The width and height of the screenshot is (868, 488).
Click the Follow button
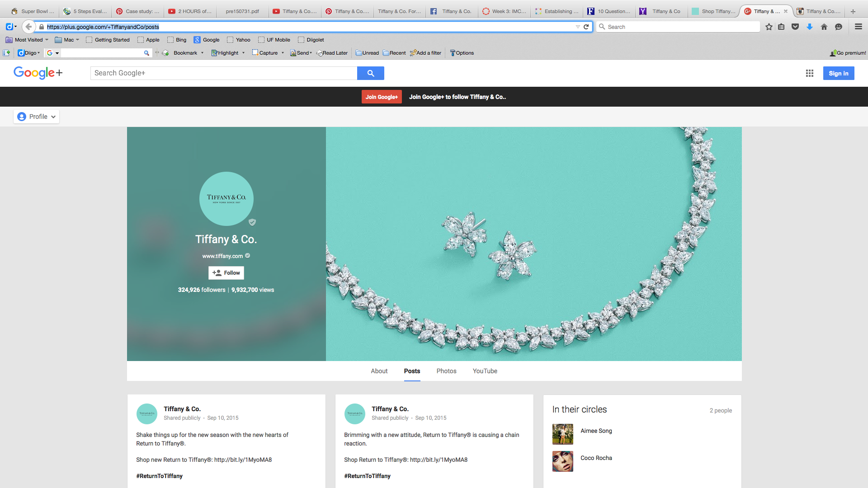[x=226, y=273]
